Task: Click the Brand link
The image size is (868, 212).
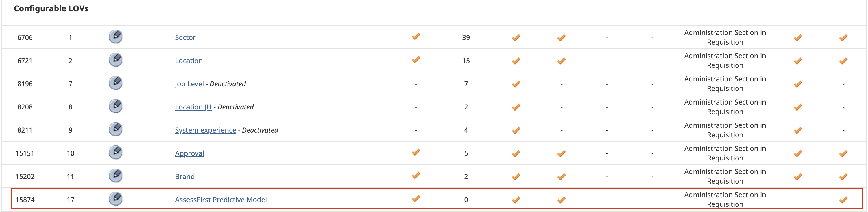Action: (185, 177)
